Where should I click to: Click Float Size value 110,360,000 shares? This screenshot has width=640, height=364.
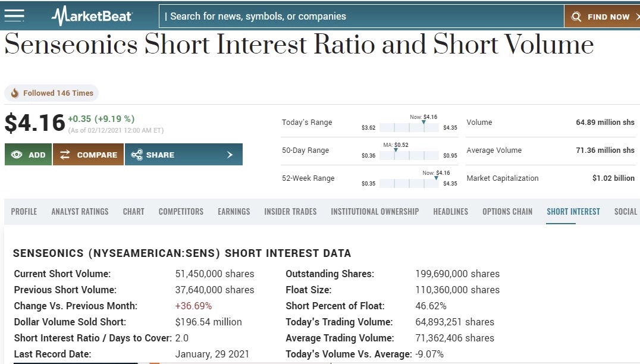point(457,290)
